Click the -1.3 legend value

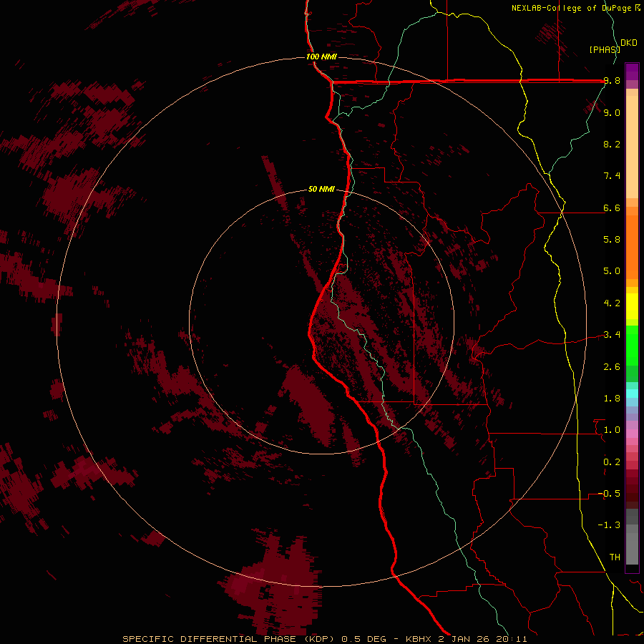click(610, 525)
